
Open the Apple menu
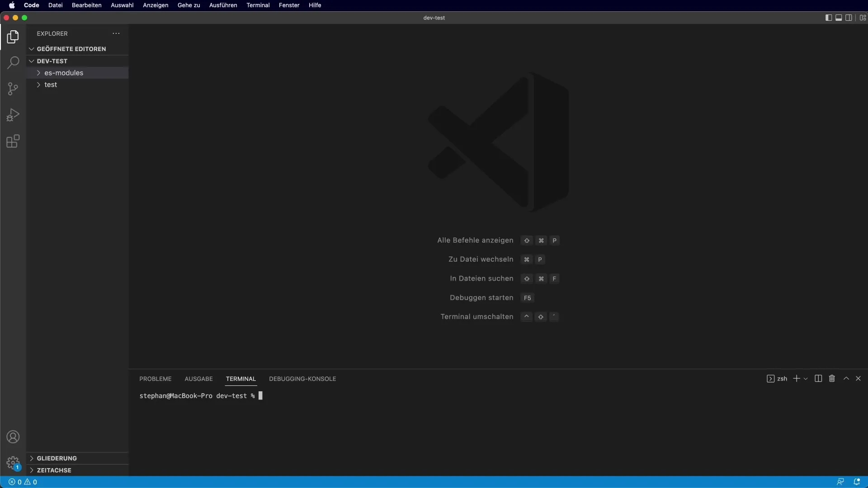pos(12,5)
